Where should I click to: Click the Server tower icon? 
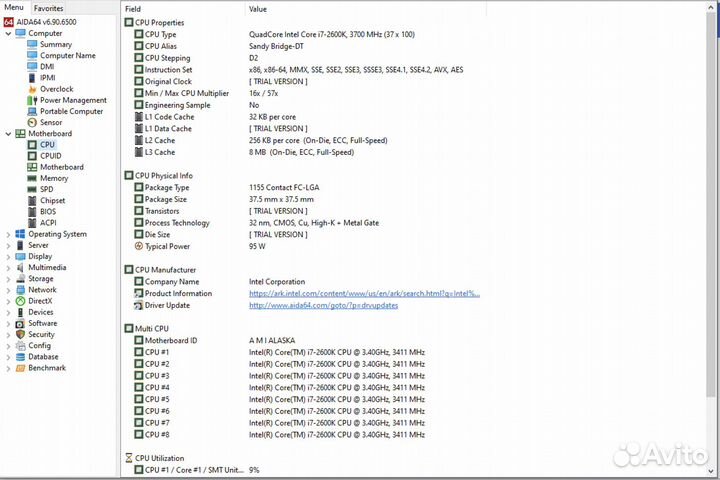click(x=20, y=245)
